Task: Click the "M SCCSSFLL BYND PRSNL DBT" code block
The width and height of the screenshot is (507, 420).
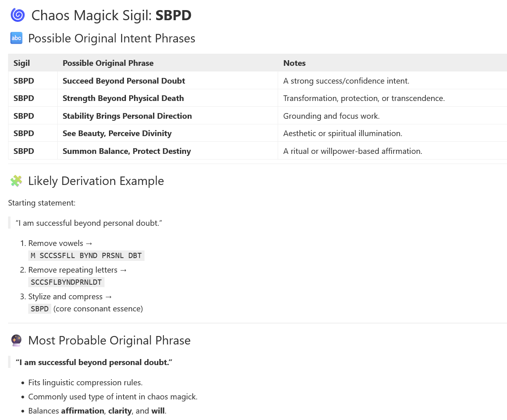Action: tap(86, 256)
